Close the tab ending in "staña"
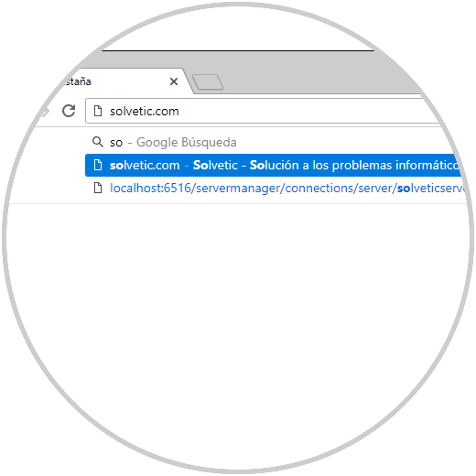 [x=174, y=81]
